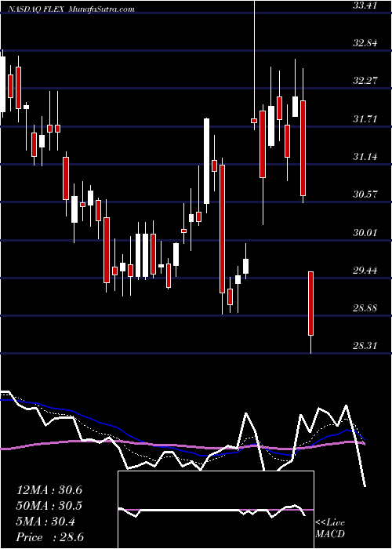Click the tall white candlestick reaching 31.71

[x=206, y=161]
